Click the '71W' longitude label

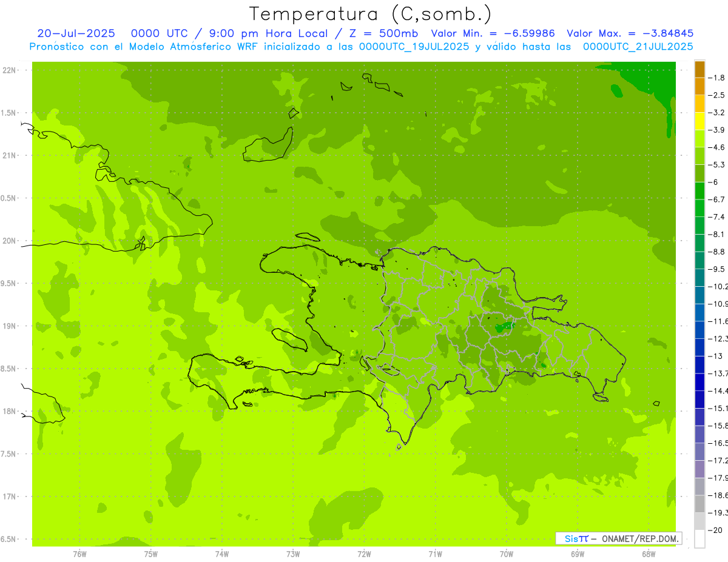435,554
